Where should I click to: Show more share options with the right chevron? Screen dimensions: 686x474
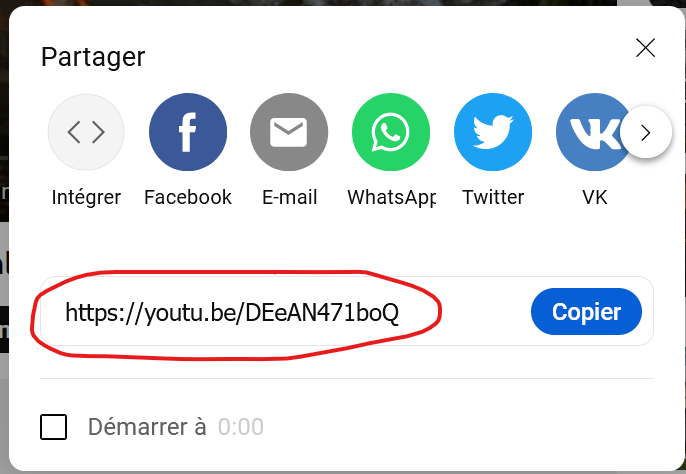[x=646, y=133]
